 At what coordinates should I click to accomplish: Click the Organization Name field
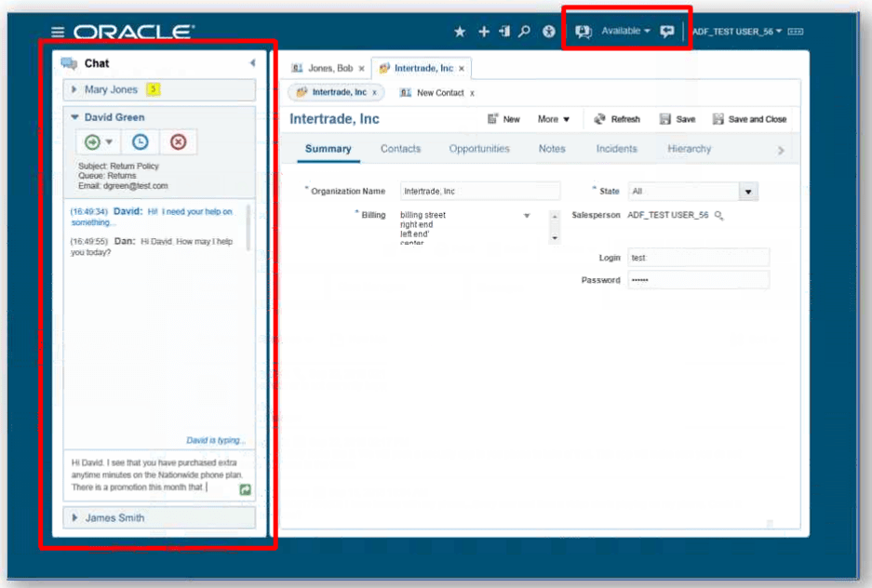(479, 192)
